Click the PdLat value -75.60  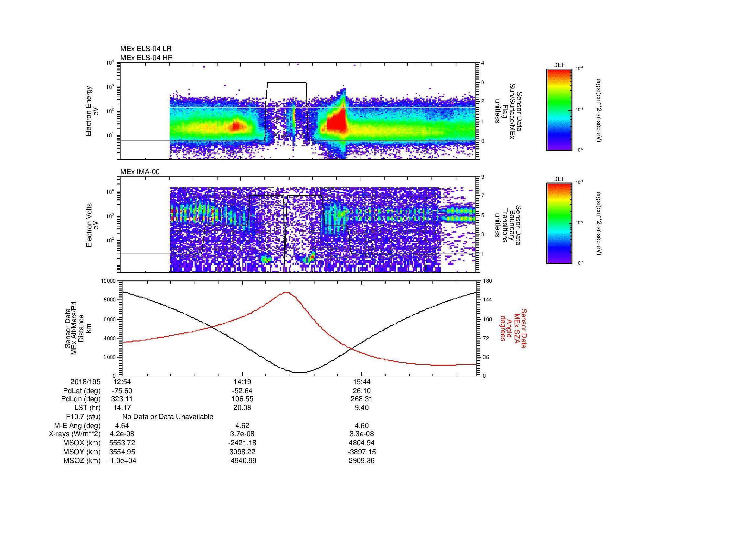122,391
